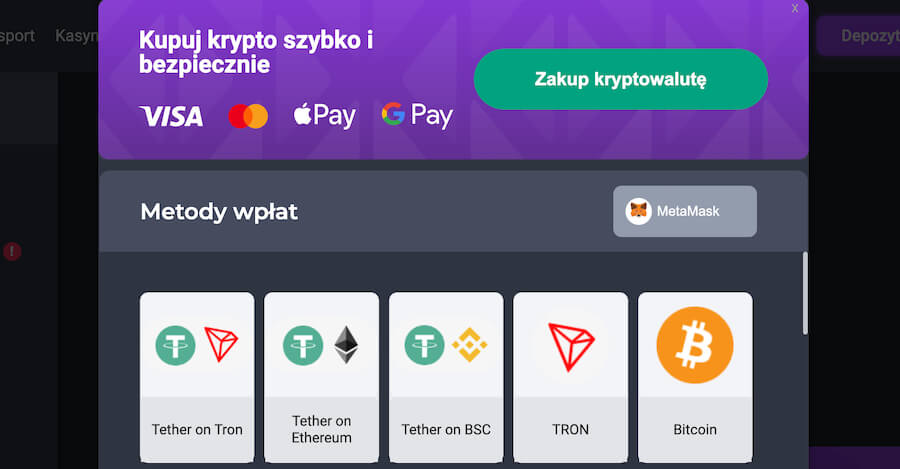Image resolution: width=900 pixels, height=469 pixels.
Task: Click the yellow Binance chain icon
Action: [x=470, y=345]
